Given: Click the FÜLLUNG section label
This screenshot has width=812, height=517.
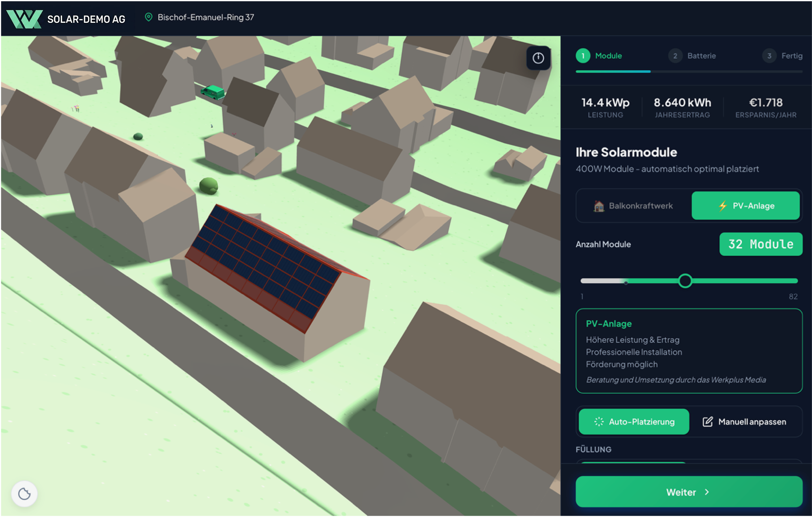Looking at the screenshot, I should click(x=593, y=450).
